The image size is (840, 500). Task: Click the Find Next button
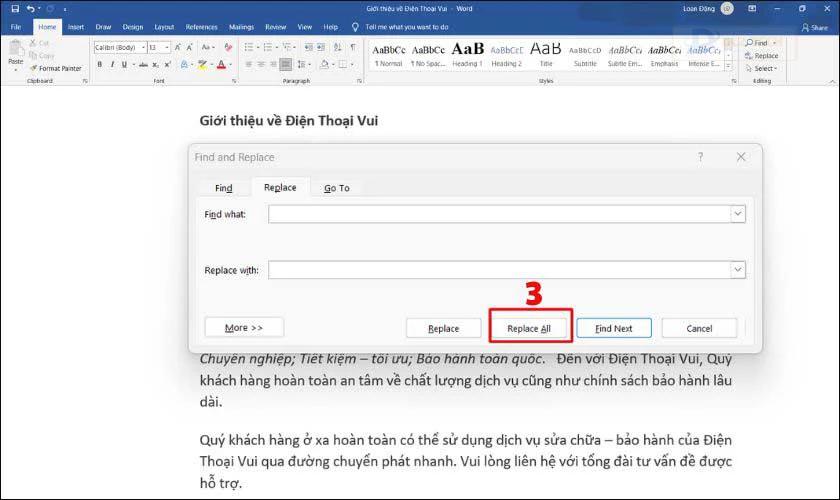click(x=614, y=329)
